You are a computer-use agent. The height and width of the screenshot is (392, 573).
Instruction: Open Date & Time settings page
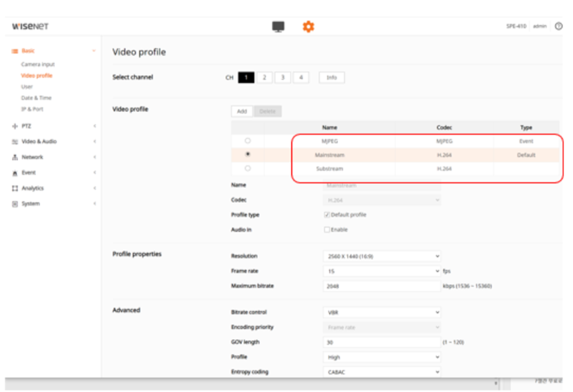tap(37, 98)
